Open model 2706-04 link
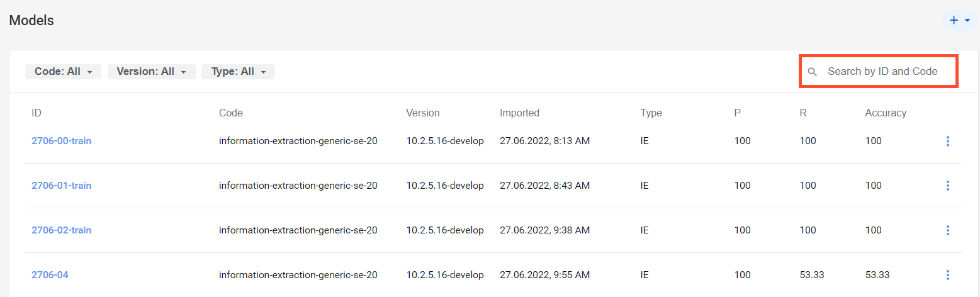The width and height of the screenshot is (980, 297). point(50,275)
